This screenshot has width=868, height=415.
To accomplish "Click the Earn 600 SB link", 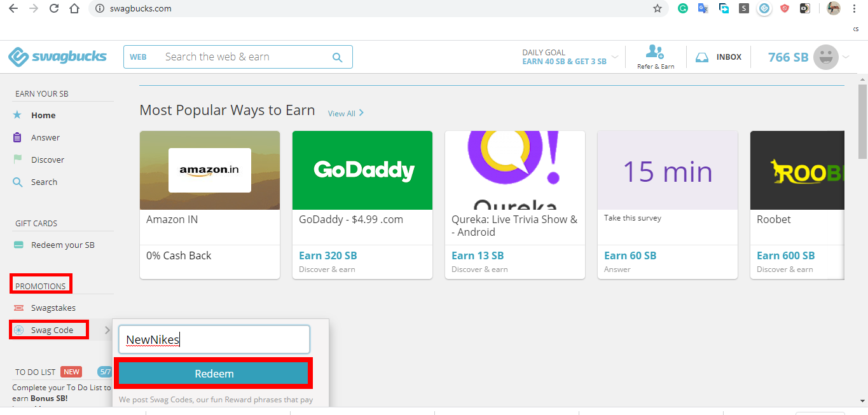I will pyautogui.click(x=786, y=255).
